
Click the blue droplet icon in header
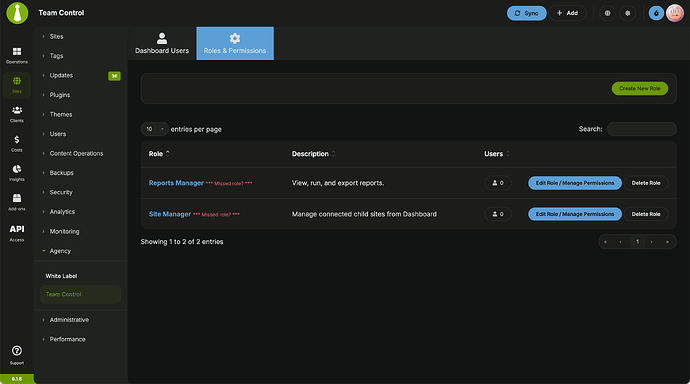tap(656, 13)
